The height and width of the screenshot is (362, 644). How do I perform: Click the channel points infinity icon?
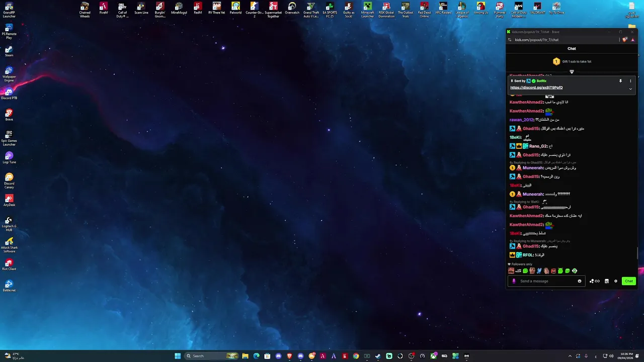(595, 281)
